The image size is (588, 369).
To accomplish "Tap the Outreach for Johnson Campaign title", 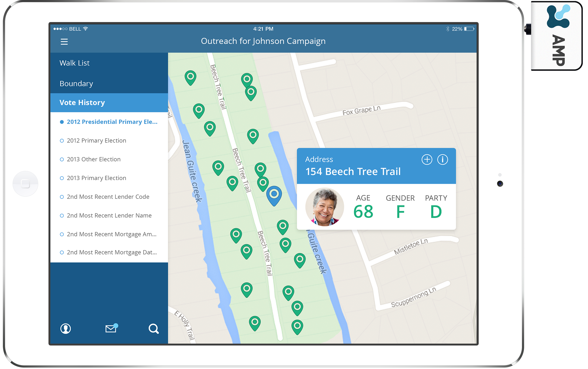I will click(x=263, y=41).
